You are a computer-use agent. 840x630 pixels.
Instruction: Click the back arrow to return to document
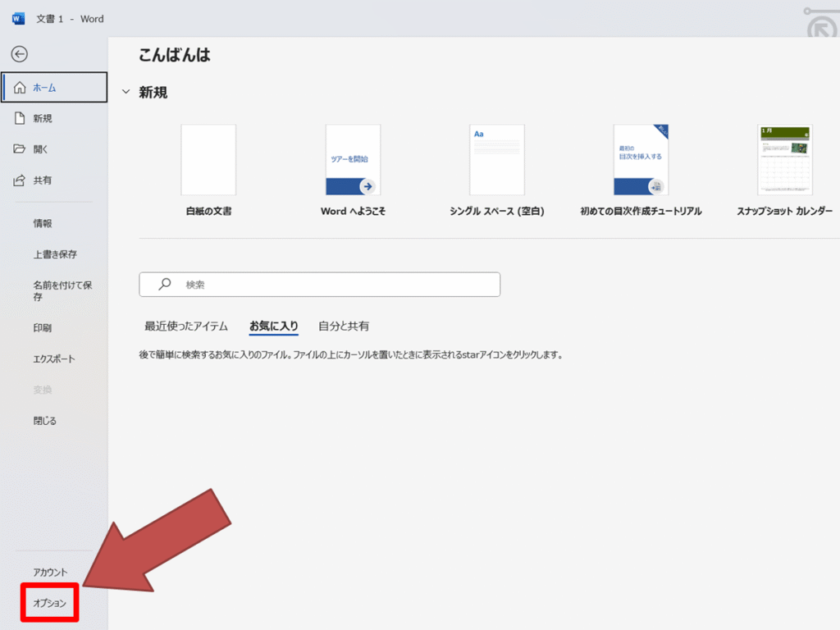click(x=20, y=54)
